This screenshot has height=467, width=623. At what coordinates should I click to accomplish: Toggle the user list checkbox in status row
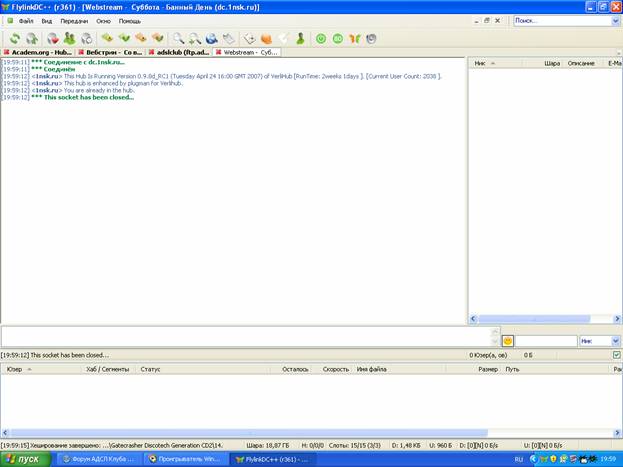[x=616, y=355]
